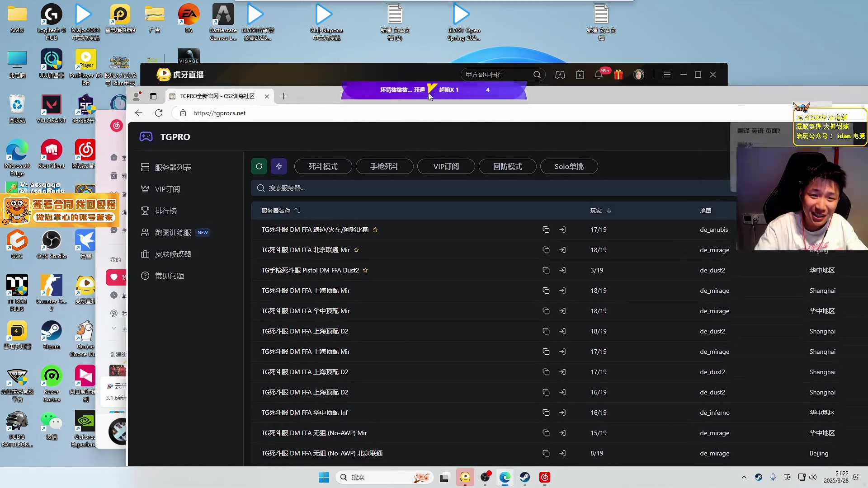Image resolution: width=868 pixels, height=488 pixels.
Task: Click the browser page reload icon
Action: coord(159,113)
